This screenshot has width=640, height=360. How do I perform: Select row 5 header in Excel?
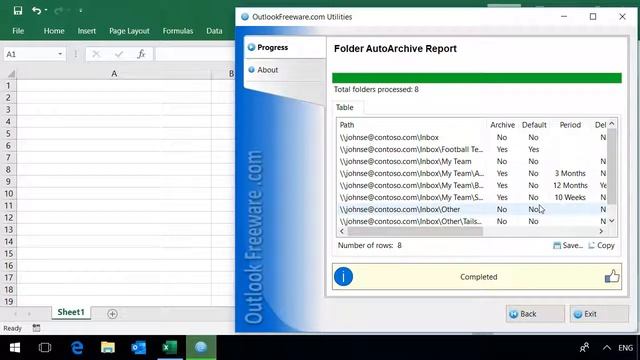[8, 133]
